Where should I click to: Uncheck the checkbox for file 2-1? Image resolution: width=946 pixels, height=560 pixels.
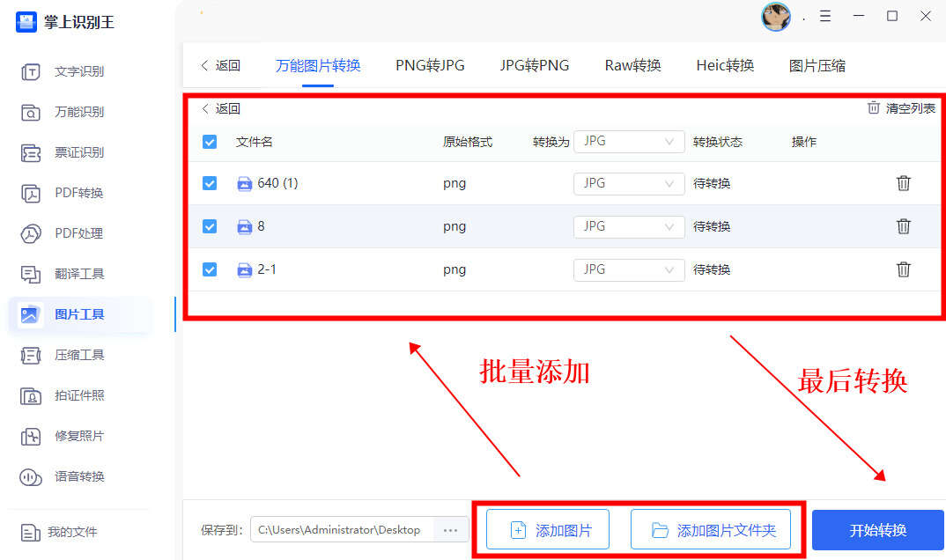[210, 269]
